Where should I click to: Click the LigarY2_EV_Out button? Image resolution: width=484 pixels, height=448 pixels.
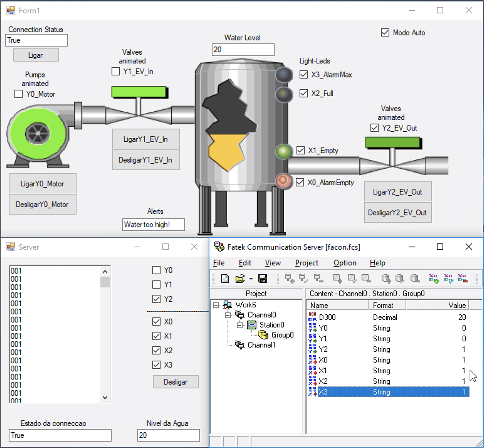coord(397,192)
